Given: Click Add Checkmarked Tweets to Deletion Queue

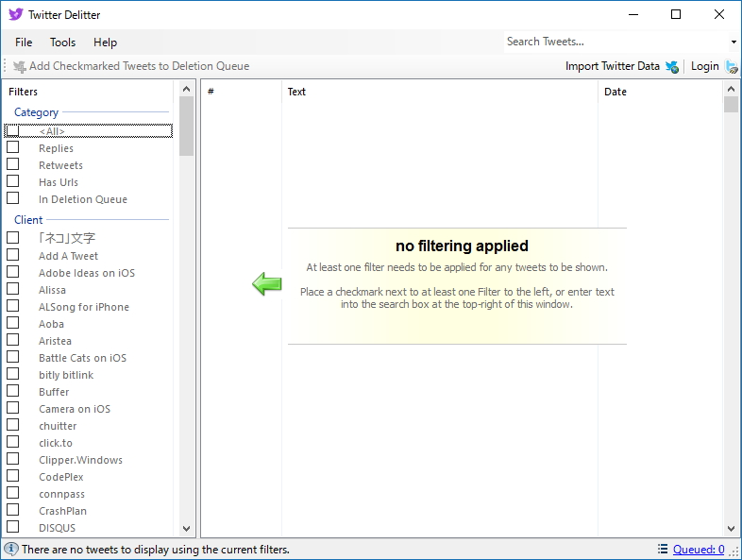Looking at the screenshot, I should point(131,66).
